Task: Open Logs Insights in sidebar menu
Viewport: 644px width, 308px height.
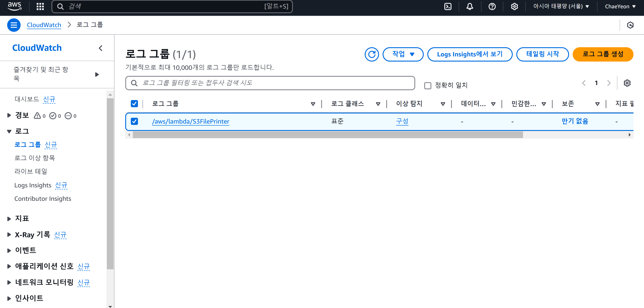Action: [33, 185]
